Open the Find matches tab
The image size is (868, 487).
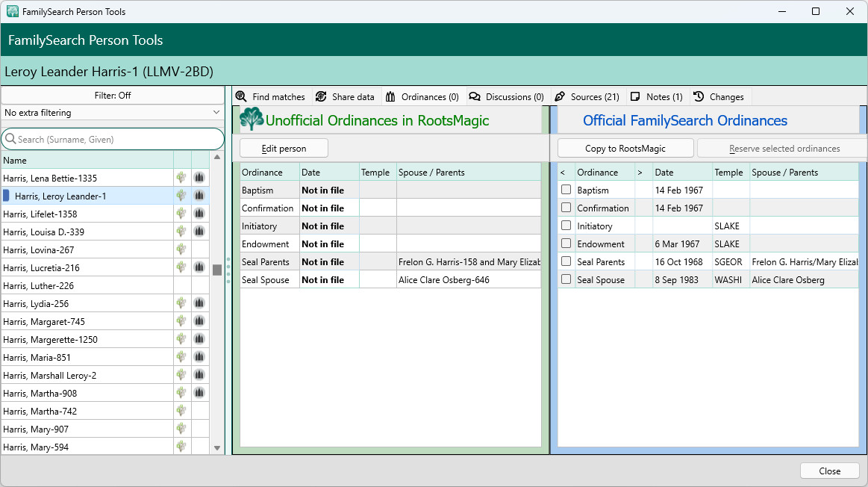[x=270, y=97]
